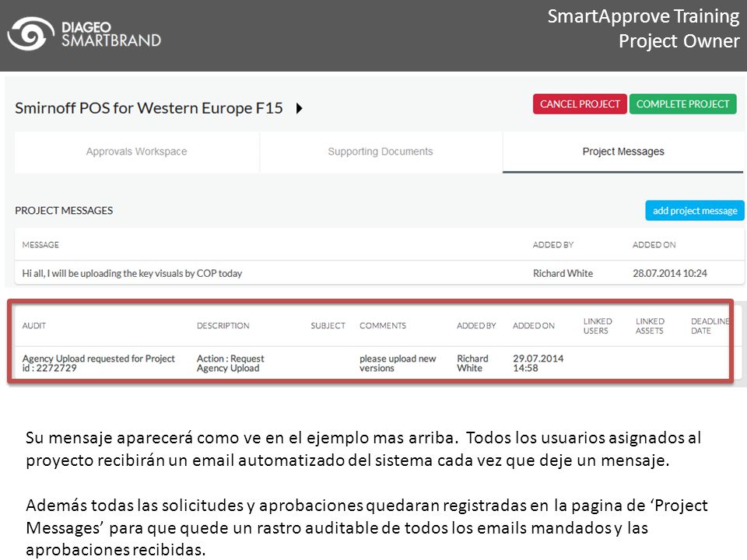Click 'Action : Request Agency Upload' description cell

tap(230, 363)
